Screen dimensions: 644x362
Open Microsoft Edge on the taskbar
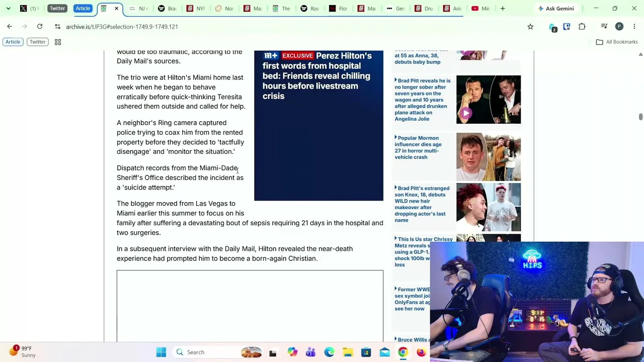coord(329,352)
